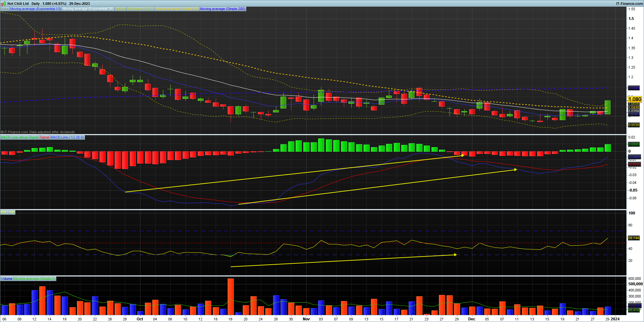
Task: Select Moving average (Simple 200) label
Action: tap(223, 9)
